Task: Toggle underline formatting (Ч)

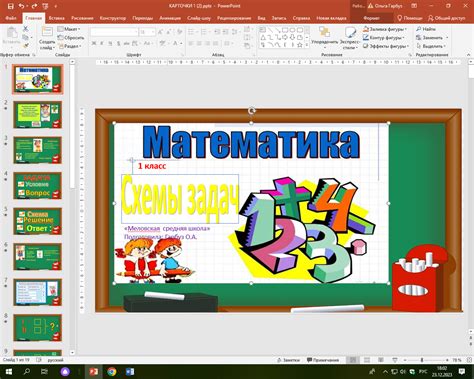Action: point(110,44)
